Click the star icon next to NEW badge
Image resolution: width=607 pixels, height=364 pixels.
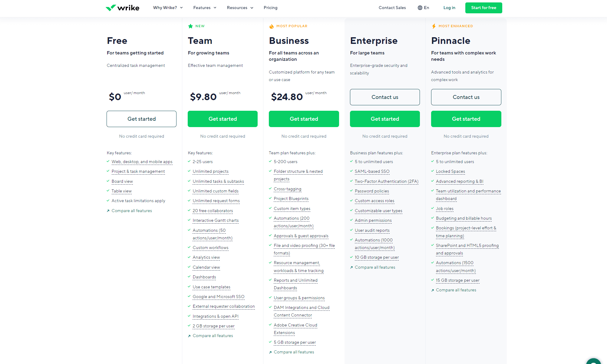(190, 26)
